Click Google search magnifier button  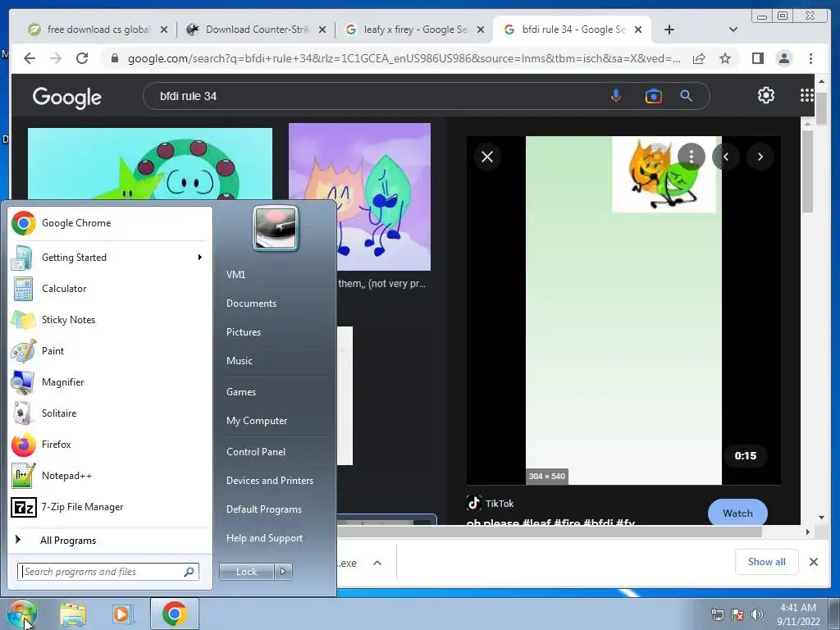click(x=687, y=96)
